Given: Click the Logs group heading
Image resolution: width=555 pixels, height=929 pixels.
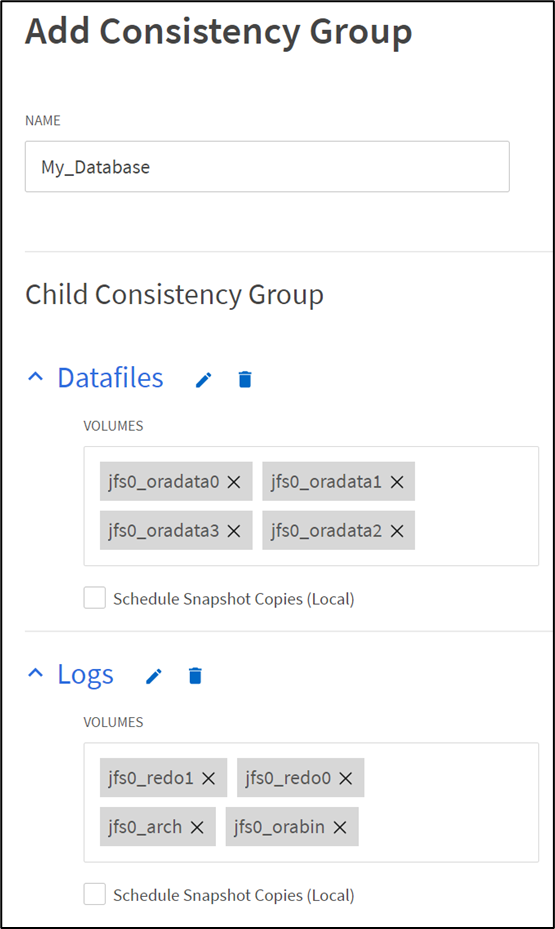Looking at the screenshot, I should 85,675.
